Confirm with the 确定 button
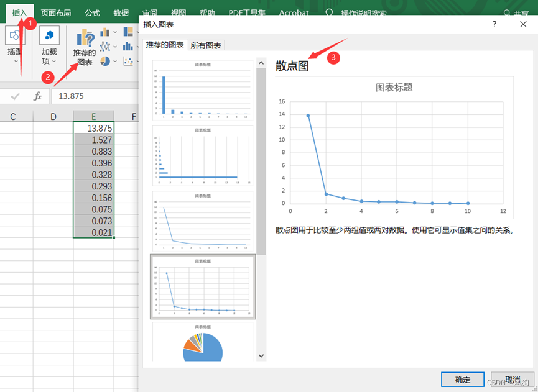This screenshot has height=392, width=538. pos(462,380)
